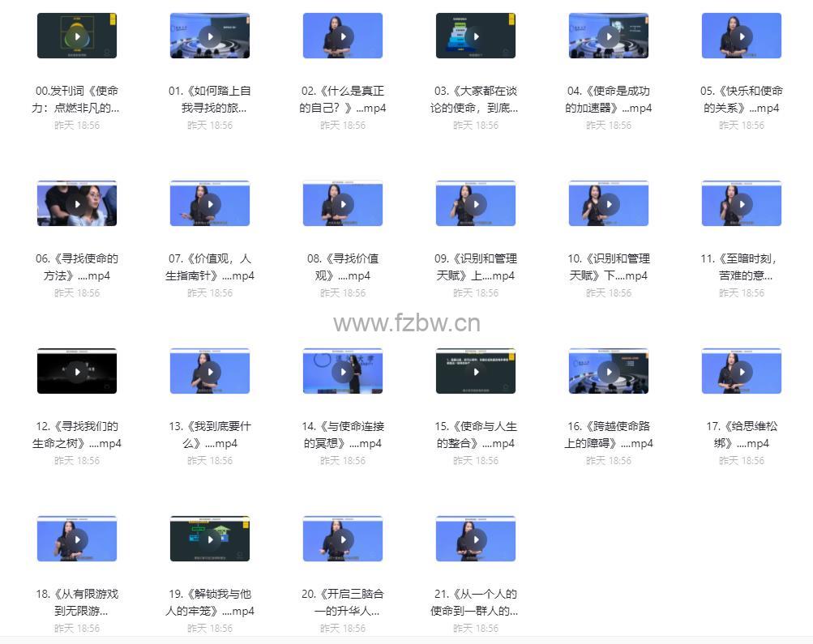This screenshot has height=644, width=813.
Task: Open thumbnail for 14《与使命连接的冥想》
Action: point(343,371)
